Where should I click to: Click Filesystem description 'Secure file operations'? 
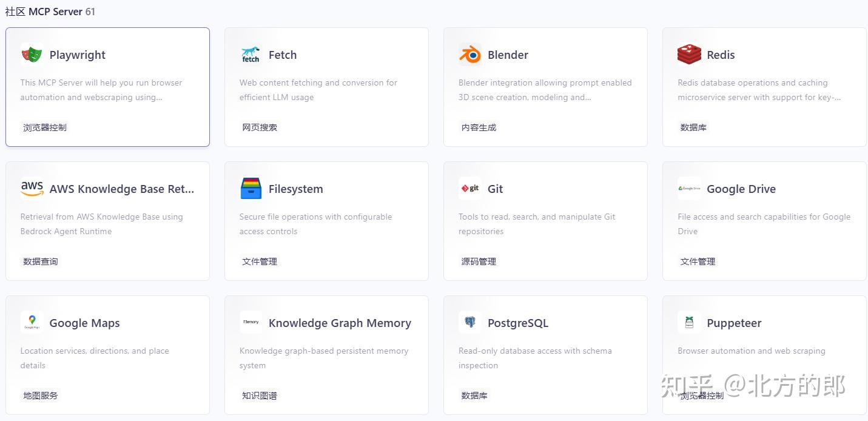click(x=315, y=224)
